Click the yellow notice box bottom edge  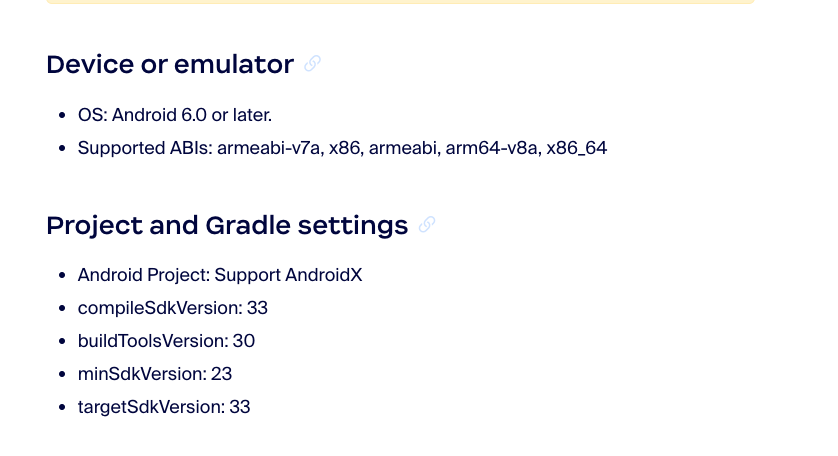pyautogui.click(x=400, y=2)
